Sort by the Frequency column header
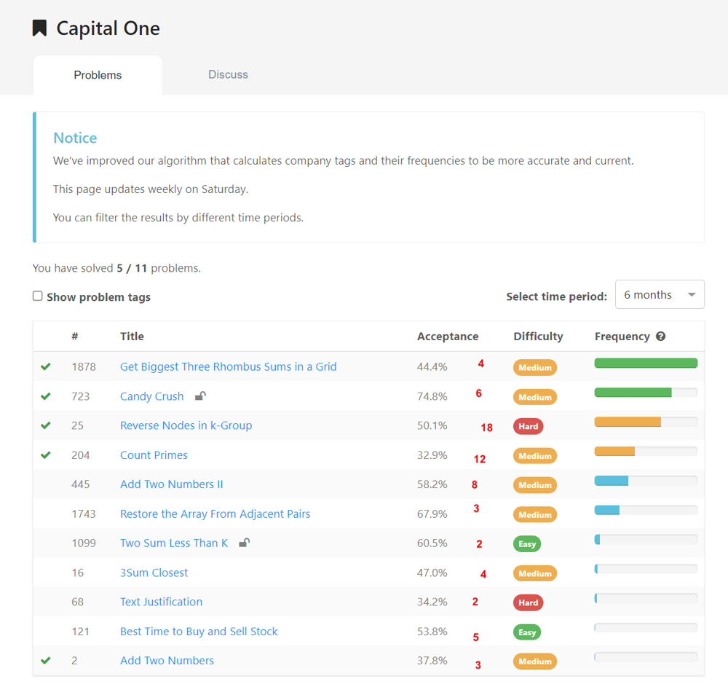Screen dimensions: 728x700 pyautogui.click(x=622, y=337)
